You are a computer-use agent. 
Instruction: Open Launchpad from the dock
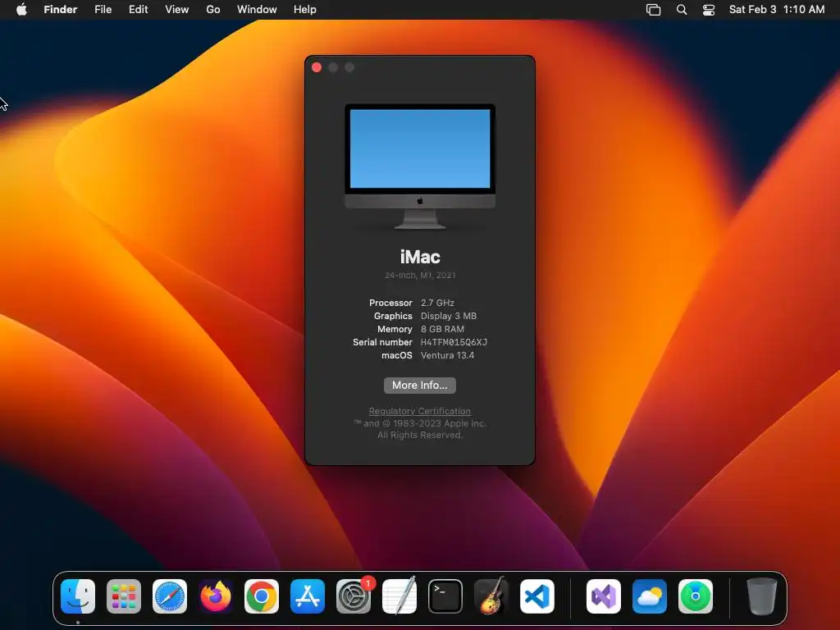pyautogui.click(x=124, y=596)
